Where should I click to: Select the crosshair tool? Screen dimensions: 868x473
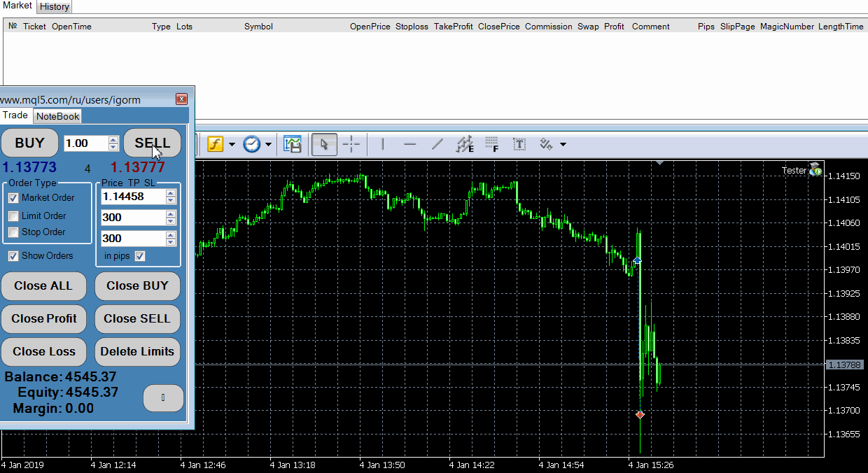point(351,144)
